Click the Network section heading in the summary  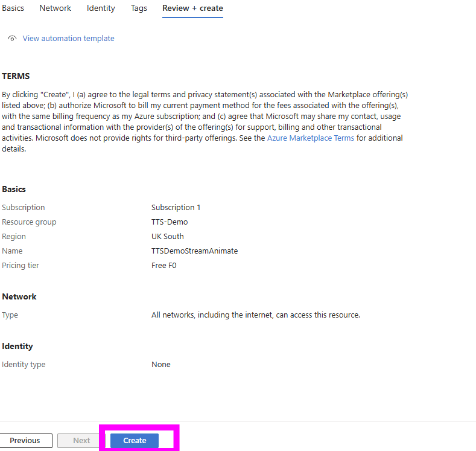[x=19, y=296]
